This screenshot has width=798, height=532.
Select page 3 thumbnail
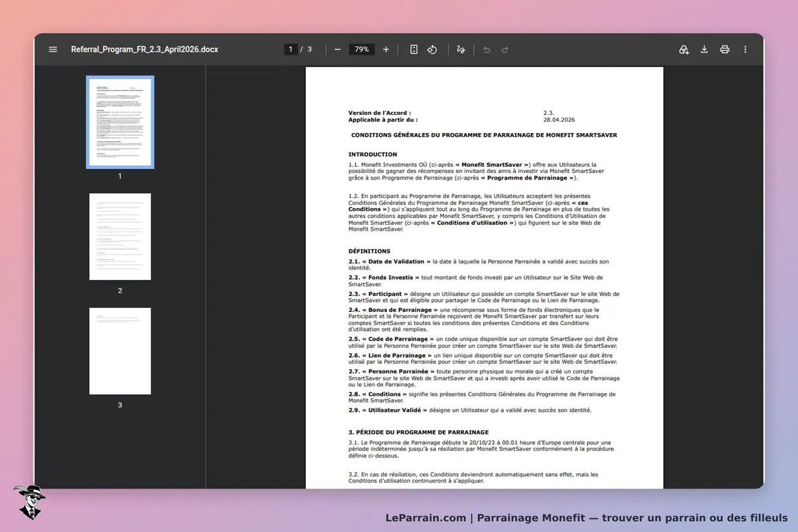(120, 351)
